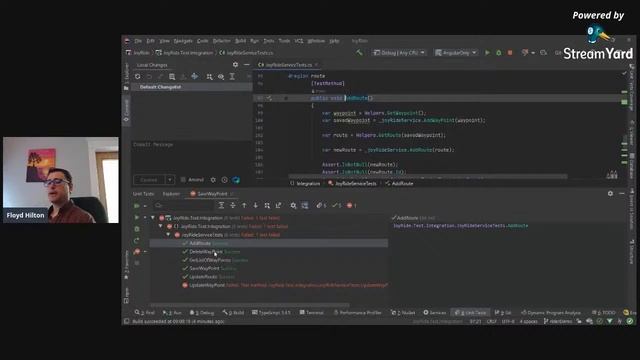Run the AngularOnly configuration with green play

pos(487,53)
